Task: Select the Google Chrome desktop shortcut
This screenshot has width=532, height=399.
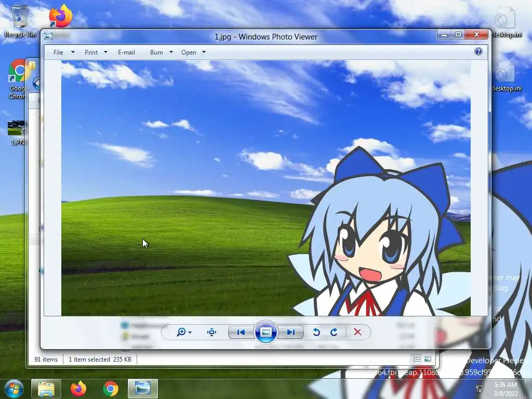Action: 17,79
